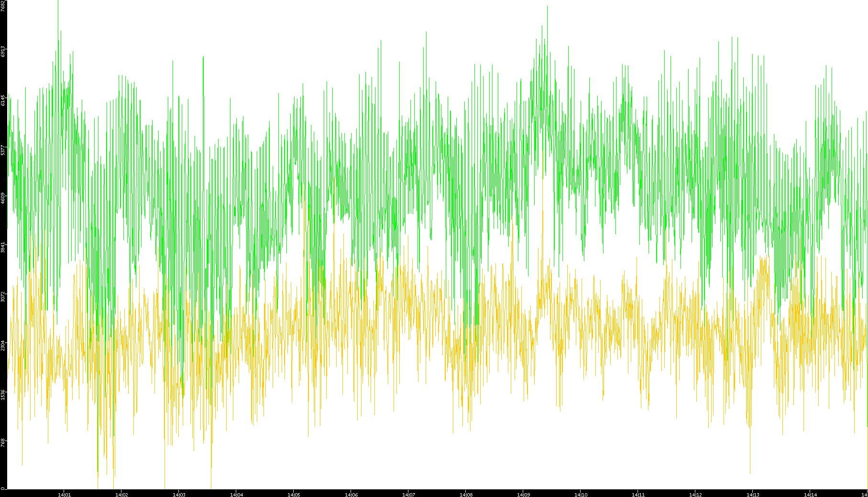The image size is (868, 497).
Task: Click the 3841 label on the vertical axis
Action: coord(3,248)
